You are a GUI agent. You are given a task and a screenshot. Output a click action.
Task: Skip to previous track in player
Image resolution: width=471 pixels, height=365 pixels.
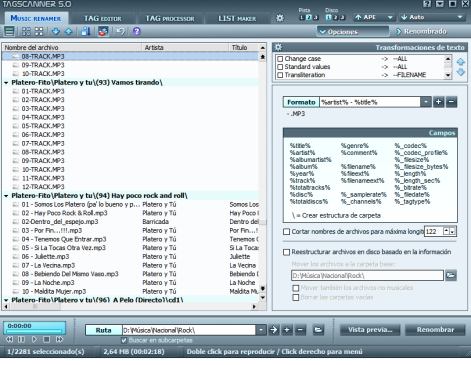(9, 340)
